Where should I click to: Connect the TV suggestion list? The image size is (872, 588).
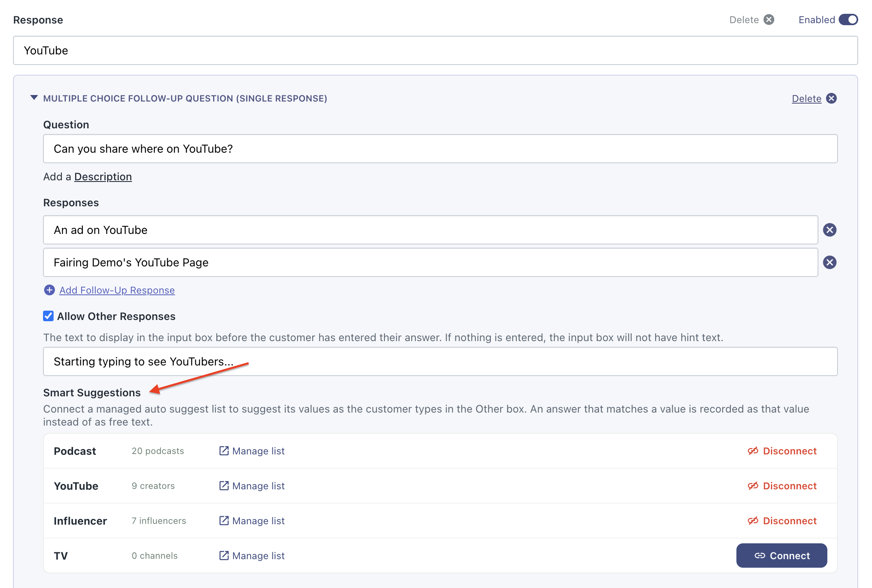(781, 556)
